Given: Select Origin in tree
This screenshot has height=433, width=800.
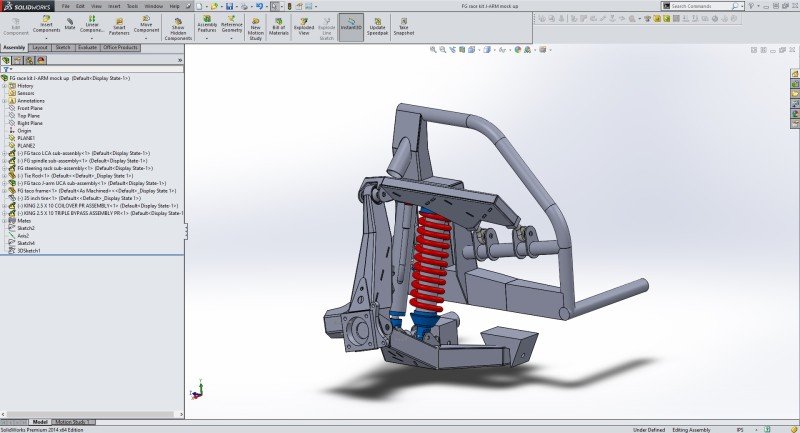Looking at the screenshot, I should [x=24, y=131].
